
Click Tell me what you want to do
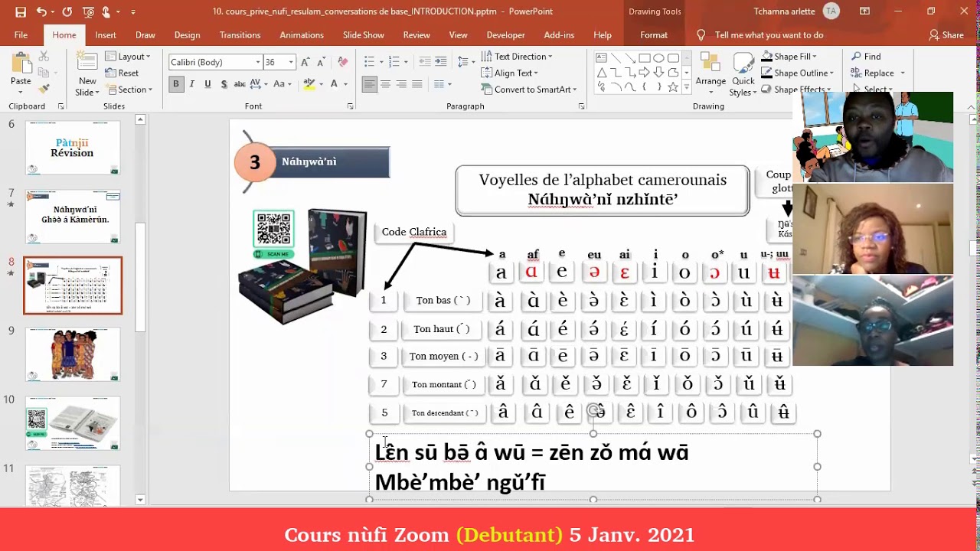tap(760, 35)
